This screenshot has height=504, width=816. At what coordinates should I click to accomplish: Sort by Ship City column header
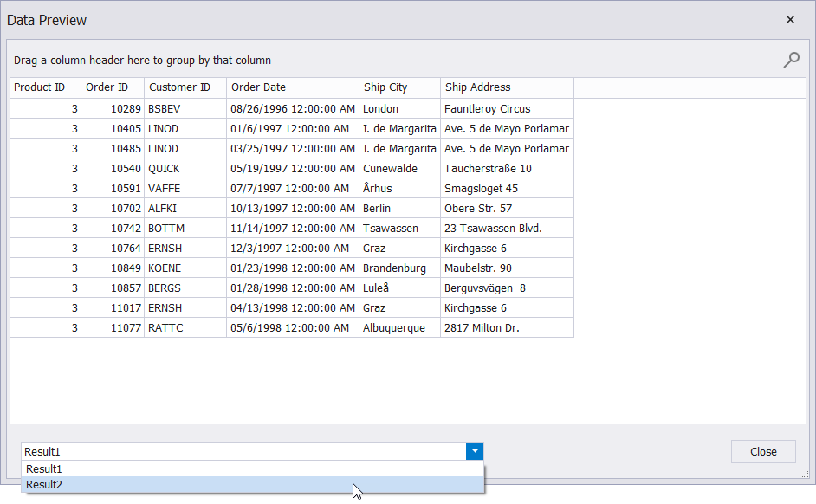398,87
